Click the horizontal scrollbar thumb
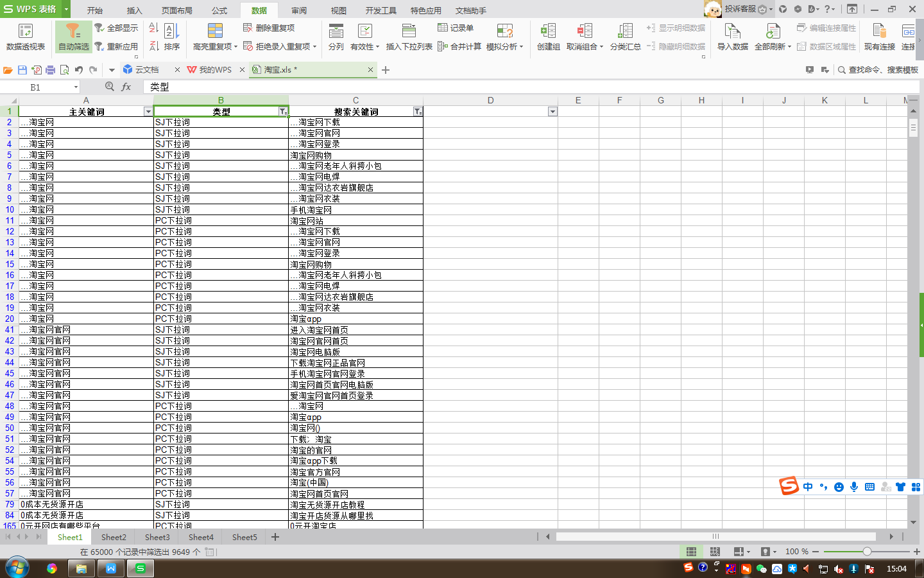This screenshot has height=578, width=924. click(x=715, y=536)
